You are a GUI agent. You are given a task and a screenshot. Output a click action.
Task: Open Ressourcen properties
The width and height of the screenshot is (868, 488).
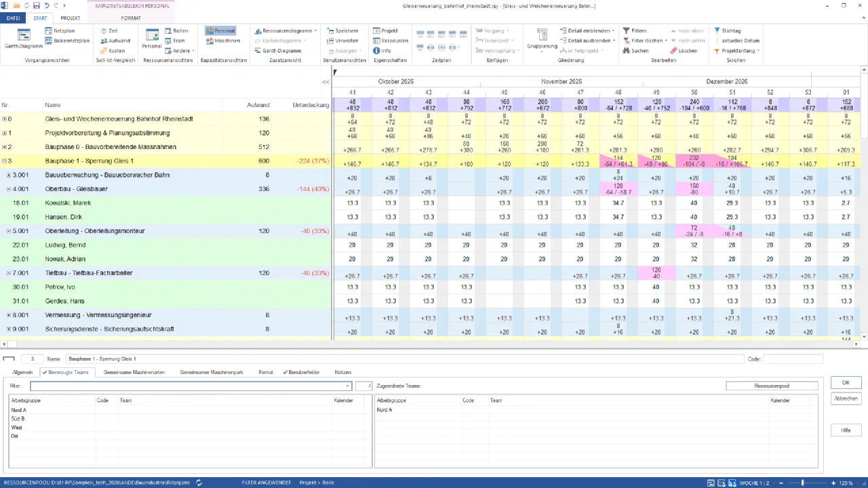click(390, 41)
